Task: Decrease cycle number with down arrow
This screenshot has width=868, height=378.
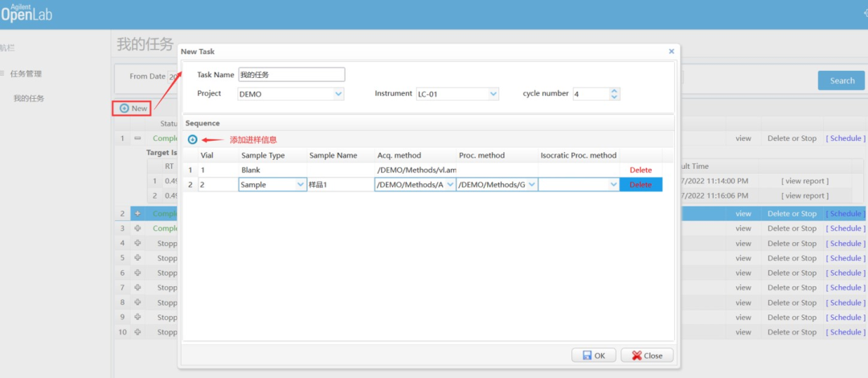Action: click(x=613, y=97)
